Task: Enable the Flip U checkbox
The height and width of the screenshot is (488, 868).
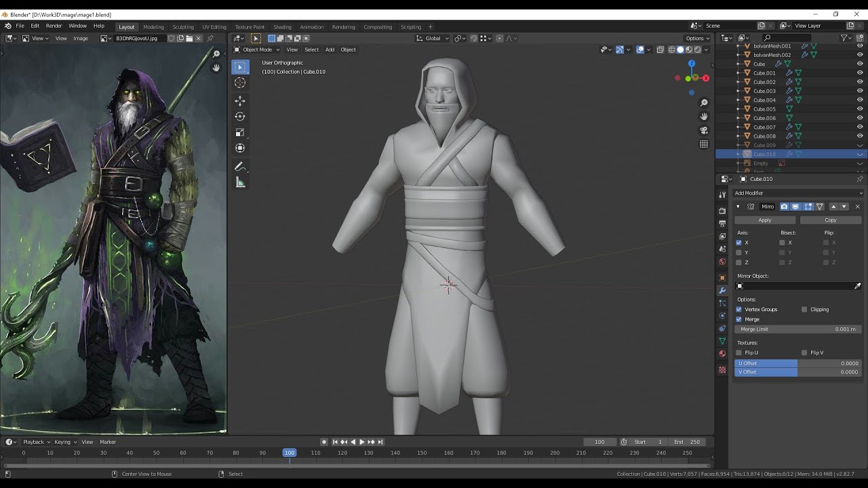Action: pyautogui.click(x=739, y=352)
